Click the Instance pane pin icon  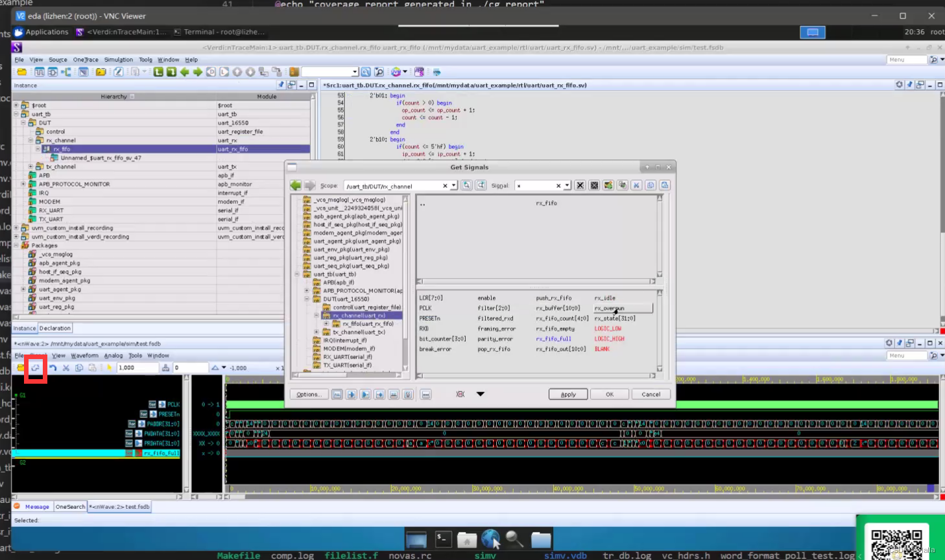coord(281,85)
